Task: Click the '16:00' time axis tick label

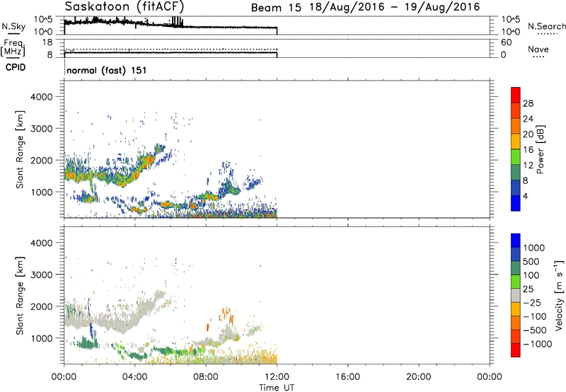Action: coord(347,377)
